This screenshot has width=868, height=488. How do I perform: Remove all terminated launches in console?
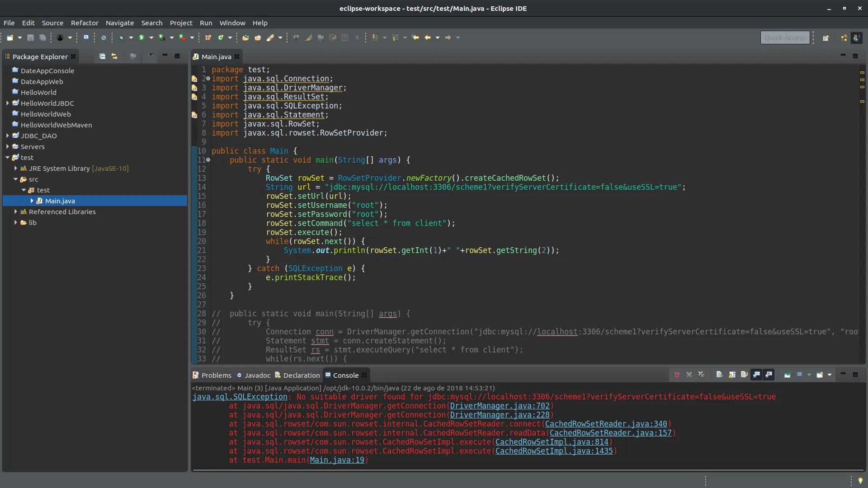pyautogui.click(x=701, y=375)
